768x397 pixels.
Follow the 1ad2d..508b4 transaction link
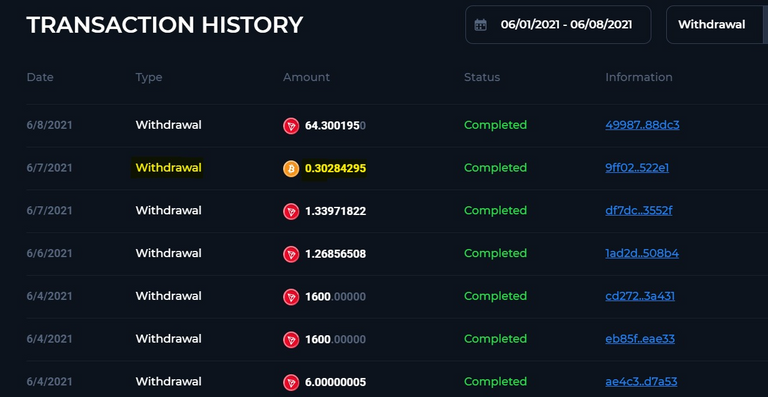point(642,254)
